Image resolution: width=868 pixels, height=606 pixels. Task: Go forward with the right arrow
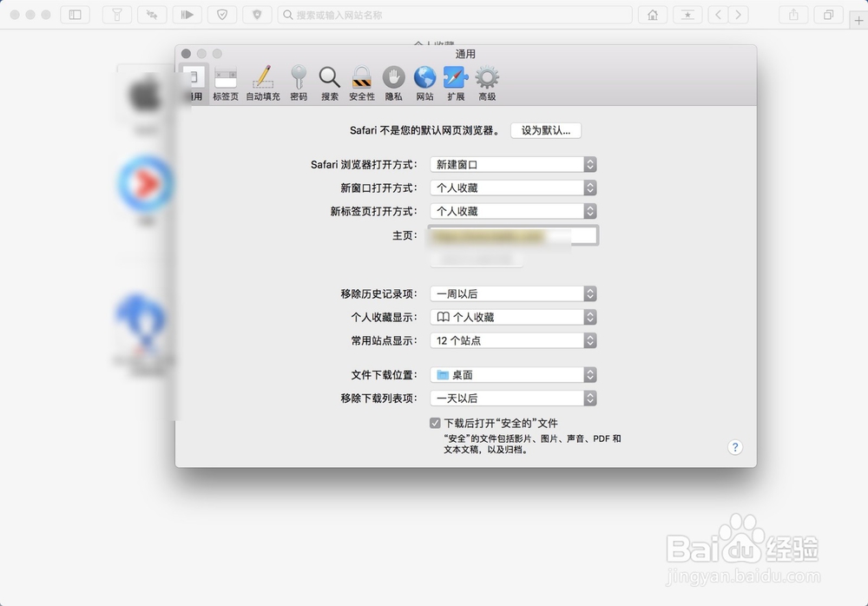click(738, 15)
